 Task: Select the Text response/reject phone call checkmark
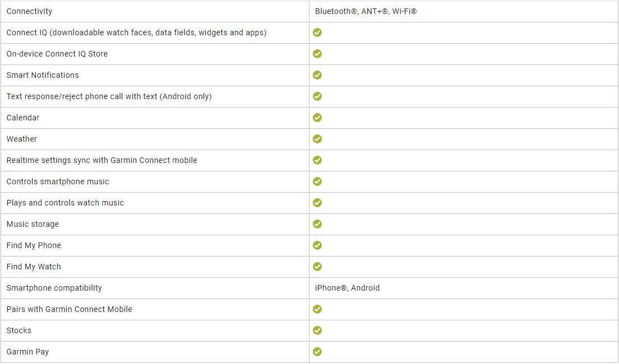pyautogui.click(x=317, y=96)
